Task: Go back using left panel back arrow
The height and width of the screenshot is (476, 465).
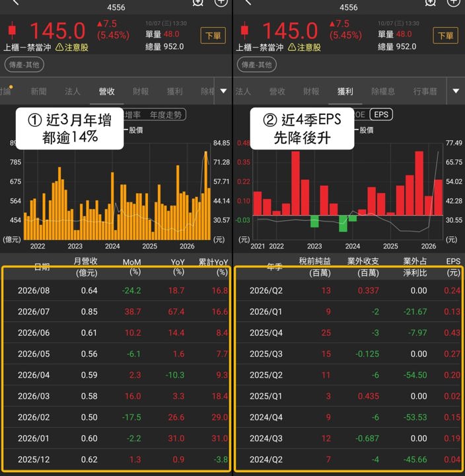Action: (x=16, y=3)
